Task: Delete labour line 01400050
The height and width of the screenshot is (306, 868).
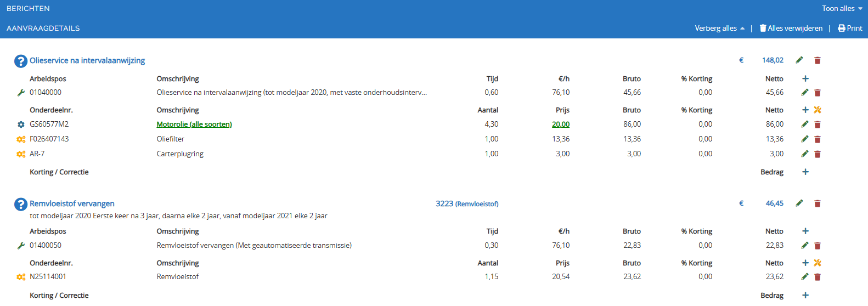Action: click(x=818, y=246)
